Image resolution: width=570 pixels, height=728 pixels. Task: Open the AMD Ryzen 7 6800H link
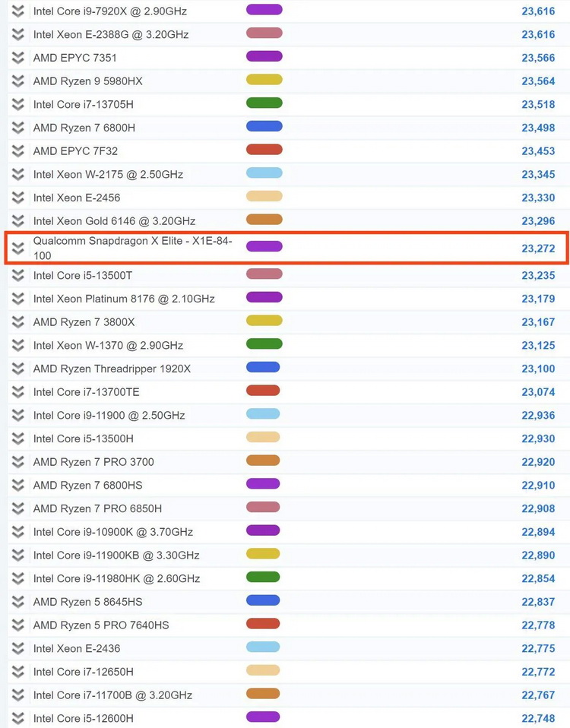(84, 128)
